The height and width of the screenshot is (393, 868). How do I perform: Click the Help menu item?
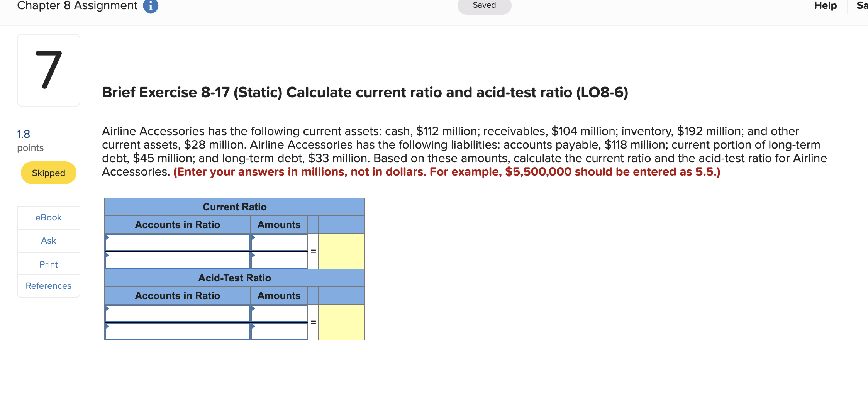825,5
